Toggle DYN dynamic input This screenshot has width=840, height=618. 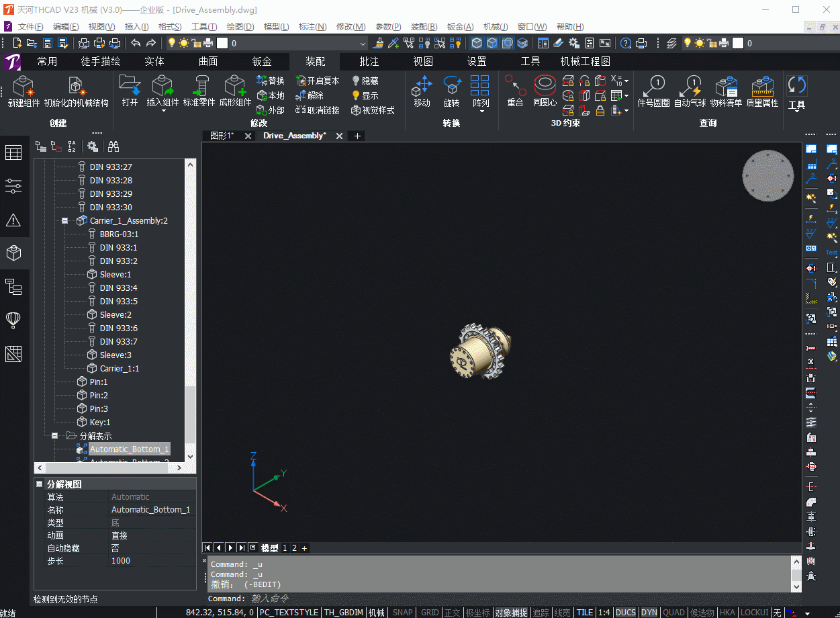click(x=649, y=613)
